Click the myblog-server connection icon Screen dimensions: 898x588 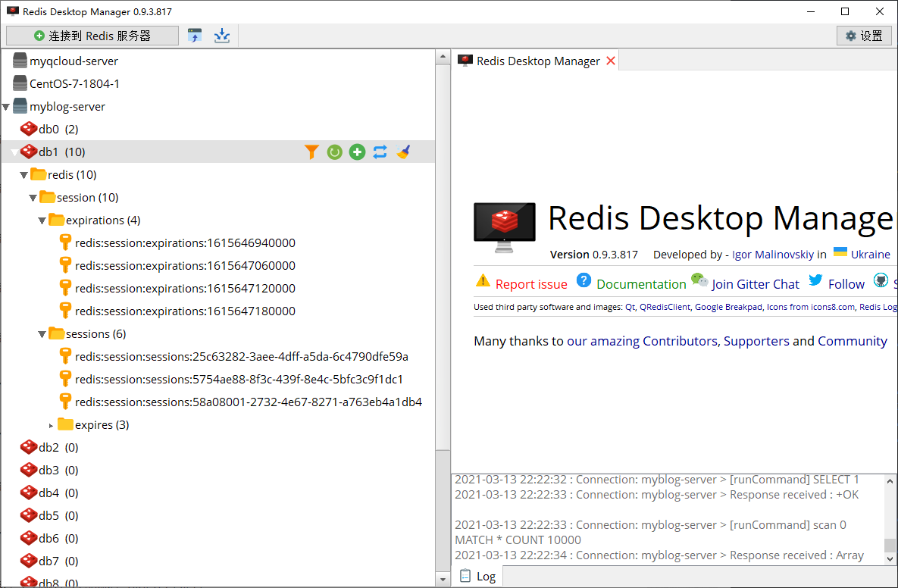point(20,106)
